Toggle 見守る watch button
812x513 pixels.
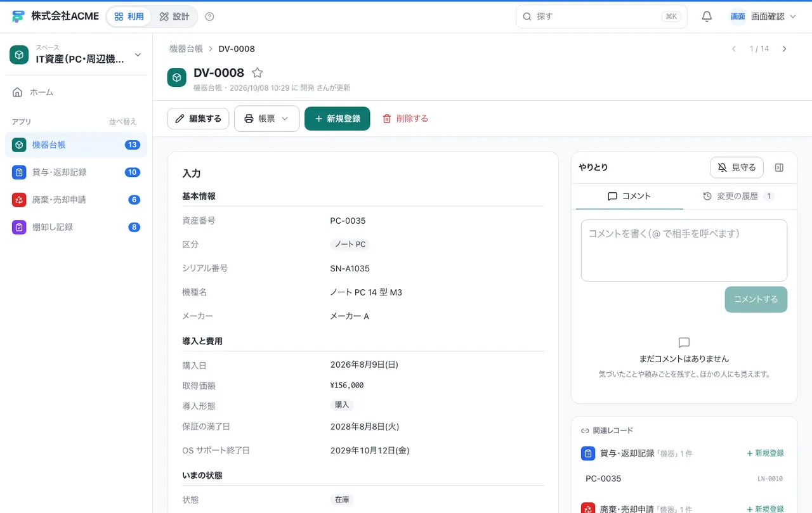(x=737, y=167)
